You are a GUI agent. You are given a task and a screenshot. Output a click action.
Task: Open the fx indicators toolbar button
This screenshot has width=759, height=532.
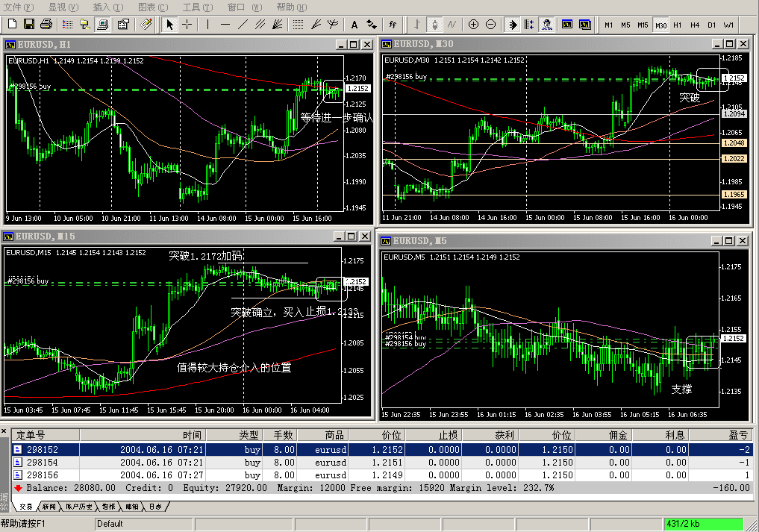click(x=393, y=25)
